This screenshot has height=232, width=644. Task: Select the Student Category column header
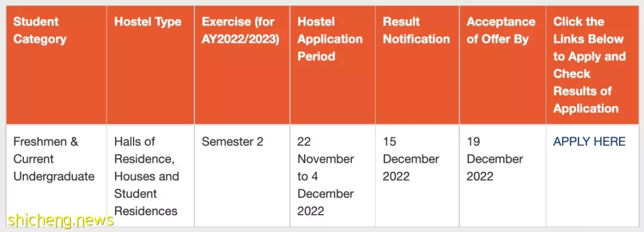[x=56, y=65]
